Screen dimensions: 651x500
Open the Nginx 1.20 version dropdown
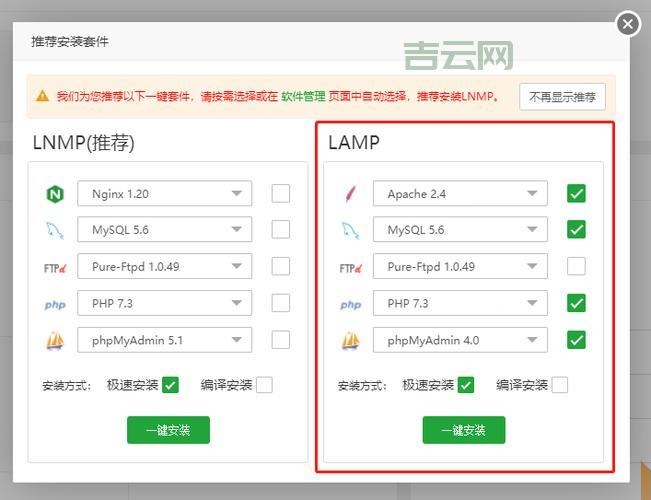[164, 194]
